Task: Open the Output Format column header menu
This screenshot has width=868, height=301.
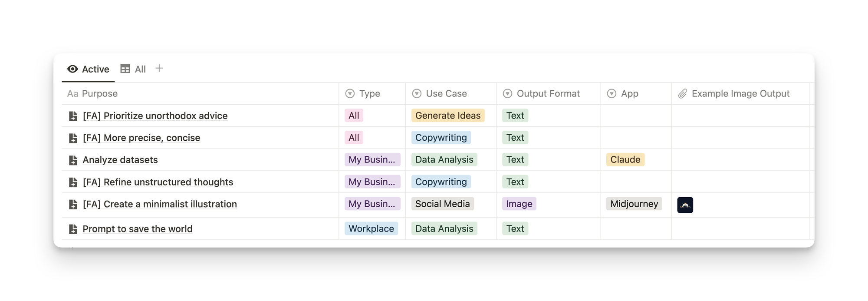Action: click(507, 94)
